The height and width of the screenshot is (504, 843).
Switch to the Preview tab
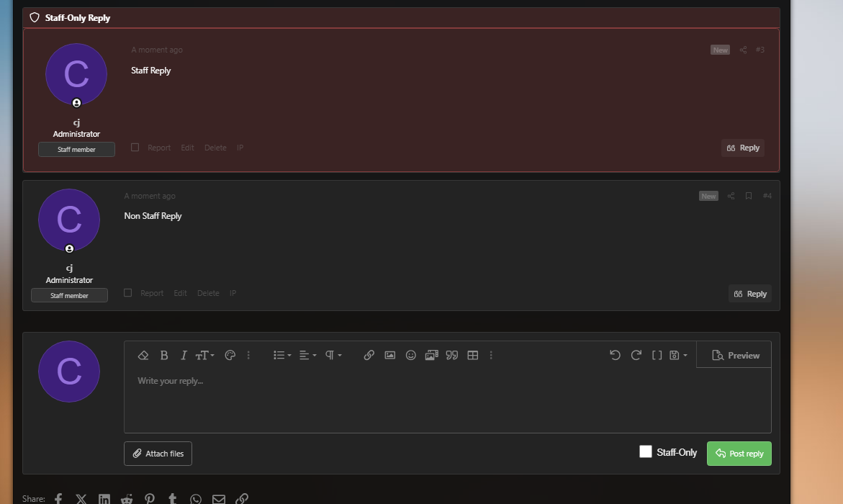(x=734, y=355)
